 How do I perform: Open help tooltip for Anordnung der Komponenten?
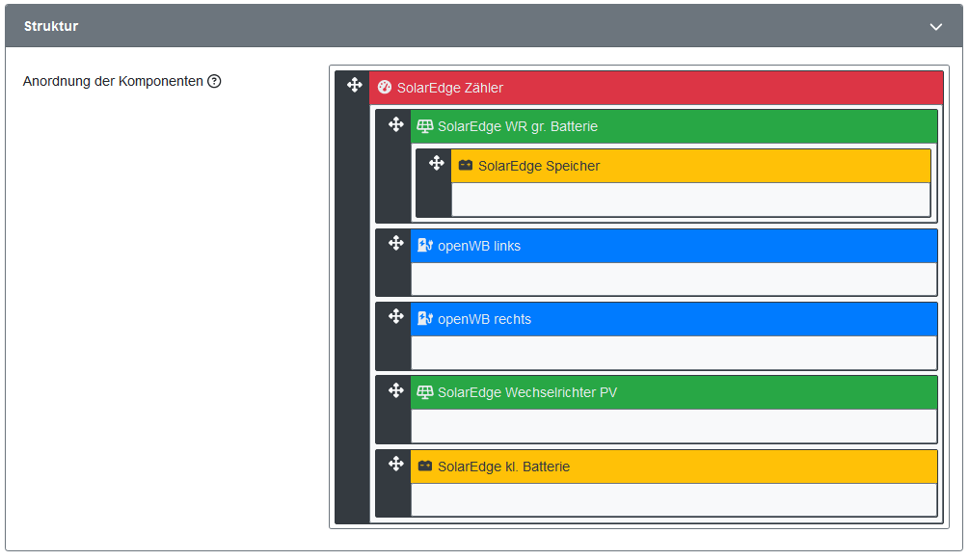214,81
